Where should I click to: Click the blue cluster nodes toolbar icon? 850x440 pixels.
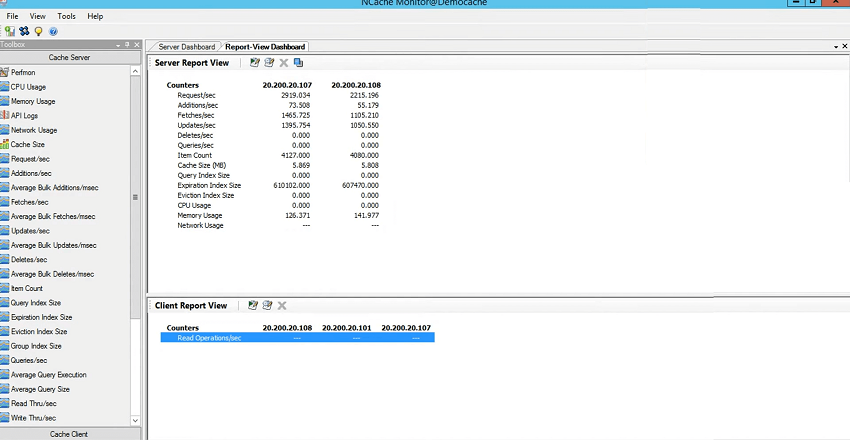click(24, 31)
